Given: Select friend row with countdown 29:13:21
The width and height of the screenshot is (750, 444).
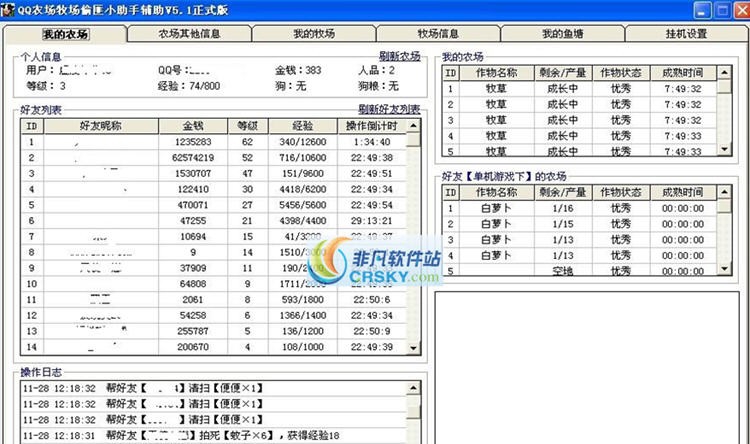Looking at the screenshot, I should pyautogui.click(x=214, y=221).
